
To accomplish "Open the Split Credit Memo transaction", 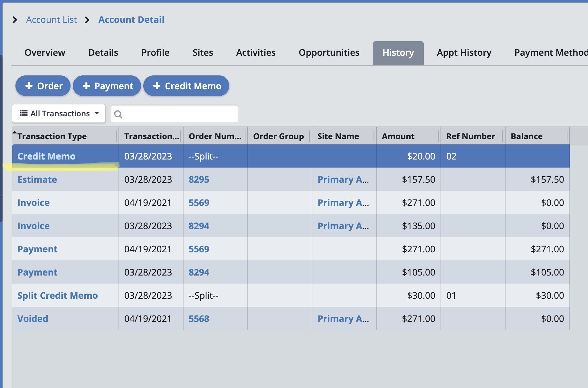I will coord(57,296).
